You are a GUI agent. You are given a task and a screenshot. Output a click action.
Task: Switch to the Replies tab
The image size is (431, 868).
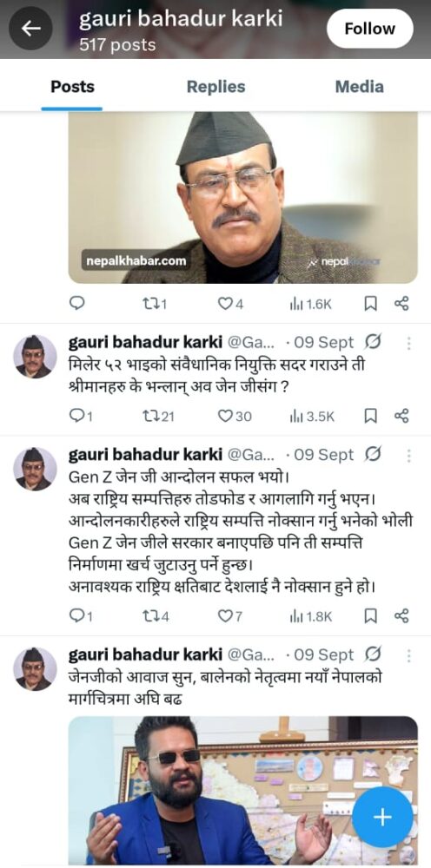coord(215,87)
